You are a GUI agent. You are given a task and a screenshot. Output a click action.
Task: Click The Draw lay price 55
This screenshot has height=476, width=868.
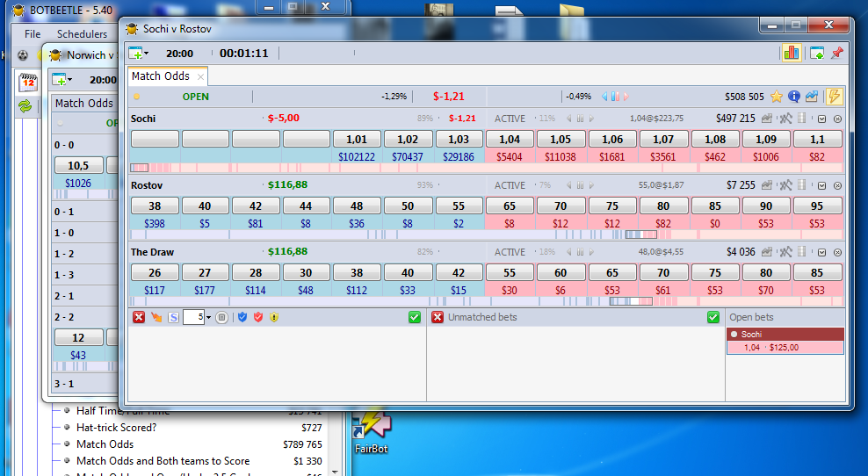point(510,273)
